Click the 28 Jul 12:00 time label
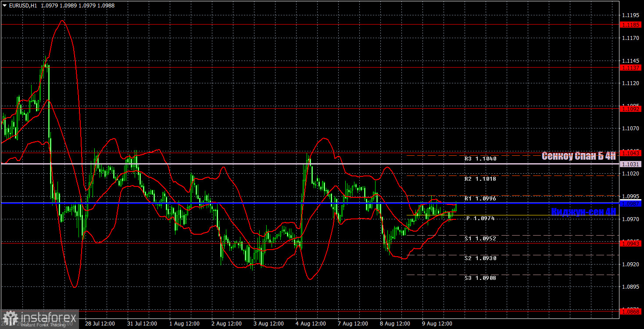 100,324
